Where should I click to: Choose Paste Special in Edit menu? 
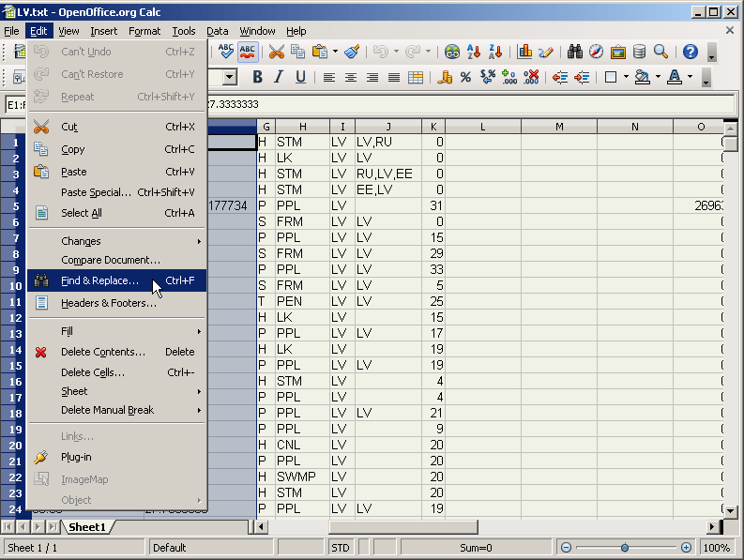[x=117, y=192]
